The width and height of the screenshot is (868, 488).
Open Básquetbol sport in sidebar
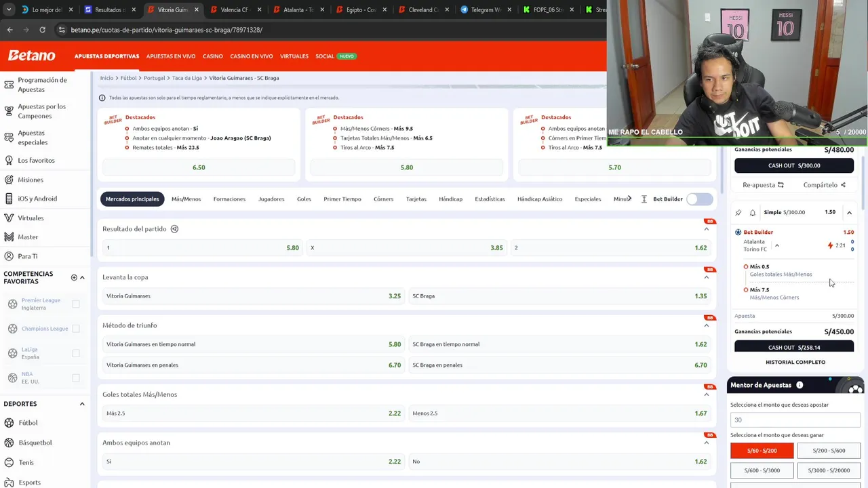(x=35, y=443)
